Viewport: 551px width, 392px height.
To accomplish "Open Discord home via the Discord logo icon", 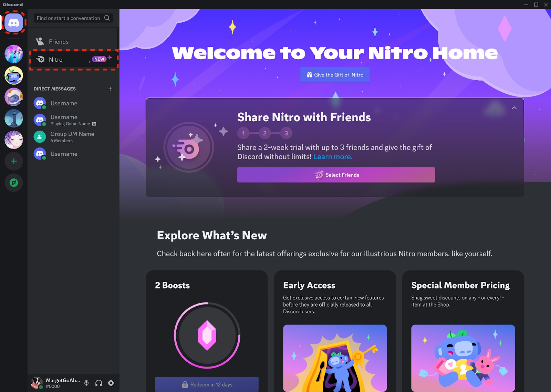I will point(13,23).
